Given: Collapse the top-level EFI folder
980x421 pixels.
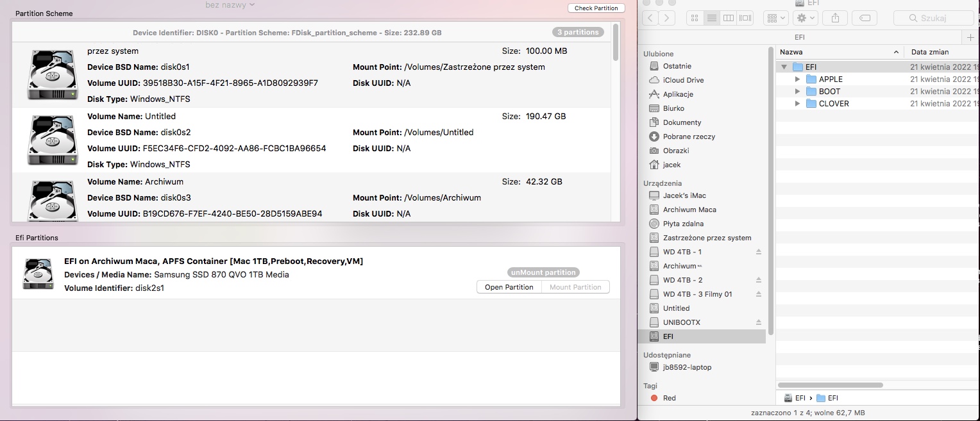Looking at the screenshot, I should 784,67.
